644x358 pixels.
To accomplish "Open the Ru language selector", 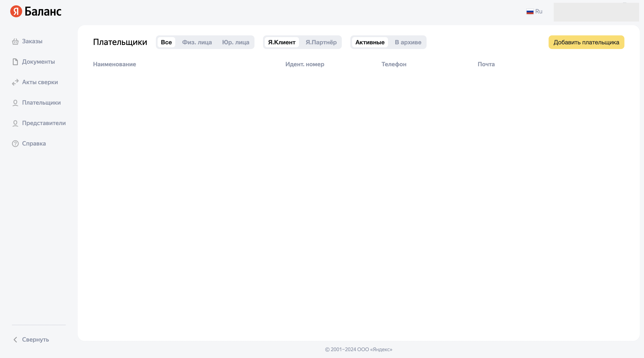I will coord(539,12).
